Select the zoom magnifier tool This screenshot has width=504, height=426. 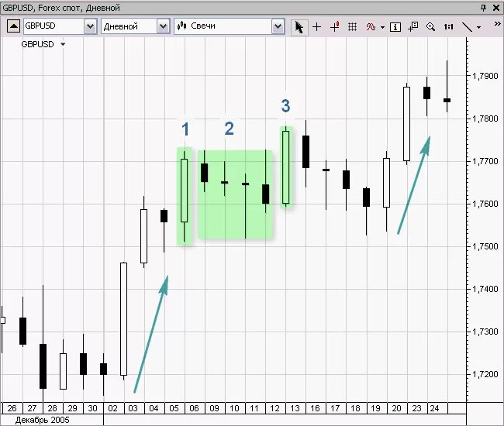430,26
